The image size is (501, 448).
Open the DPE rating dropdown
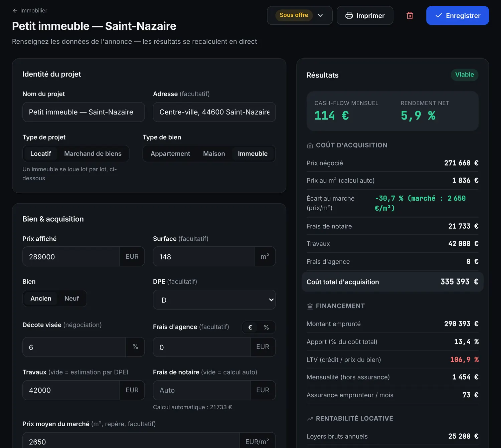[x=214, y=300]
